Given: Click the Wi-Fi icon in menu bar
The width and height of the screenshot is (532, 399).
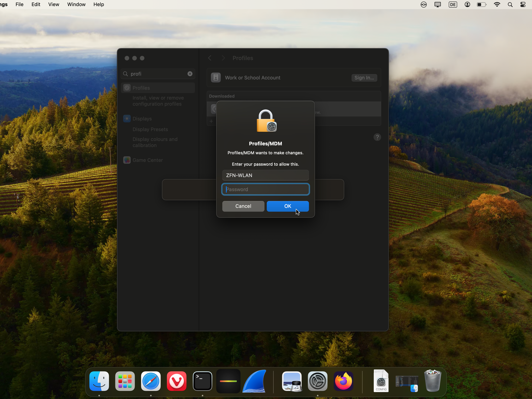Looking at the screenshot, I should pyautogui.click(x=497, y=5).
